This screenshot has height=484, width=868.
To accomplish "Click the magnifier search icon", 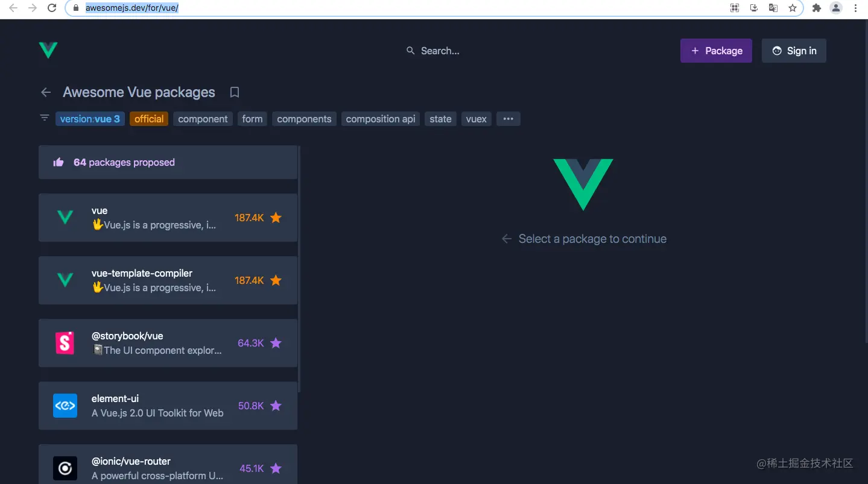I will [410, 51].
